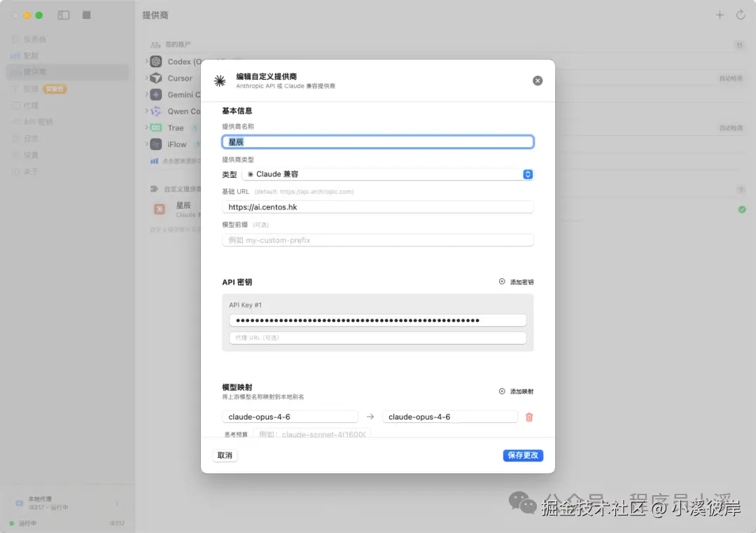This screenshot has height=533, width=756.
Task: Click the Qwen provider icon
Action: pos(155,111)
